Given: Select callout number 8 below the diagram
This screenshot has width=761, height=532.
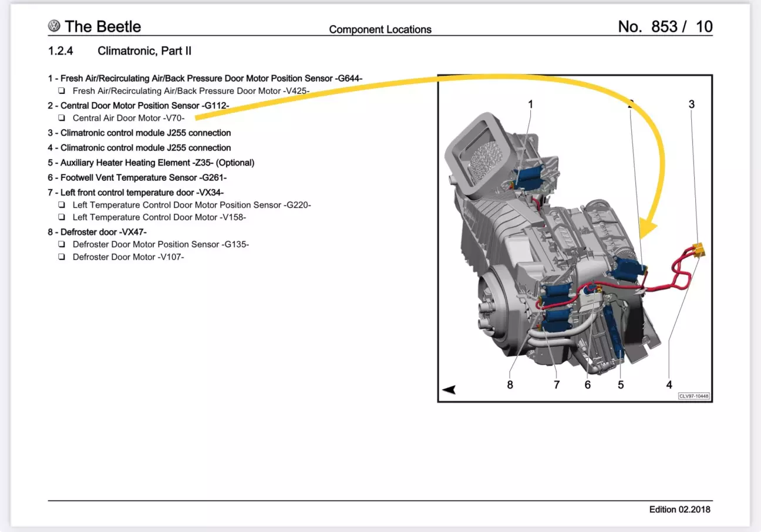Looking at the screenshot, I should click(510, 385).
